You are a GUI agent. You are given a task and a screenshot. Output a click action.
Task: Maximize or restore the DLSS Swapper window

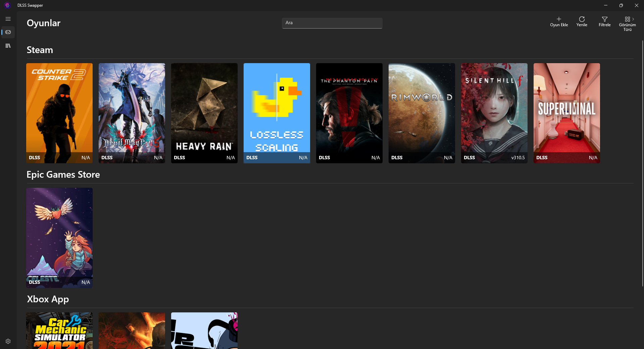(x=621, y=5)
